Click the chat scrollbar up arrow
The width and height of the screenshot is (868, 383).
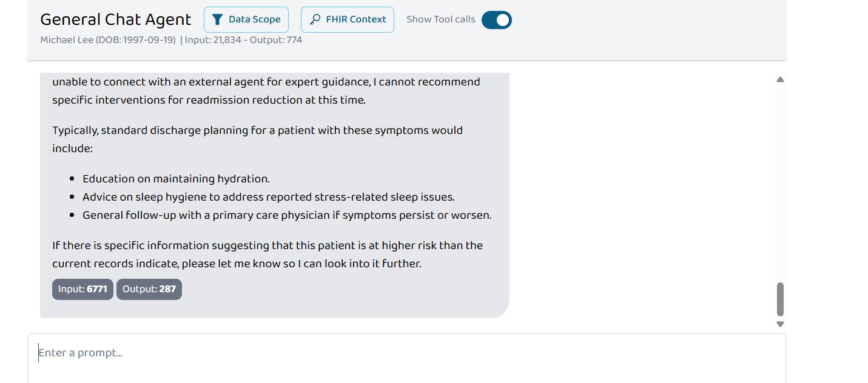(x=780, y=79)
